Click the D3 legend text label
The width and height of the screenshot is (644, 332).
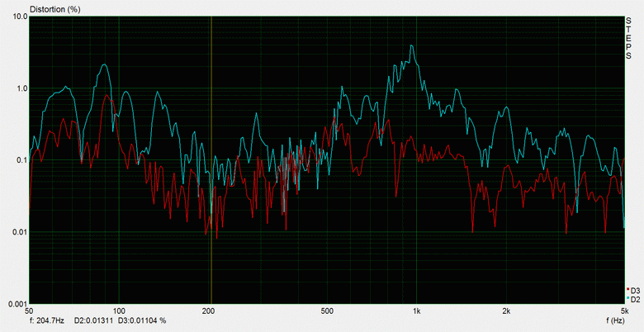click(635, 291)
